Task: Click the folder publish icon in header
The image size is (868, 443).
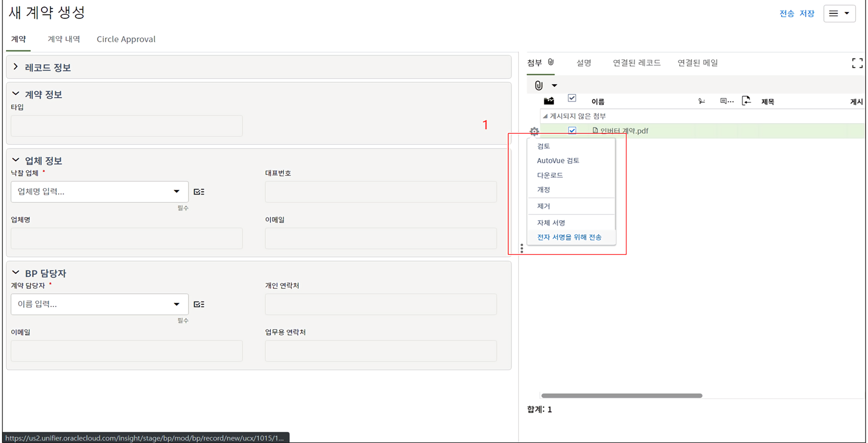Action: 549,101
